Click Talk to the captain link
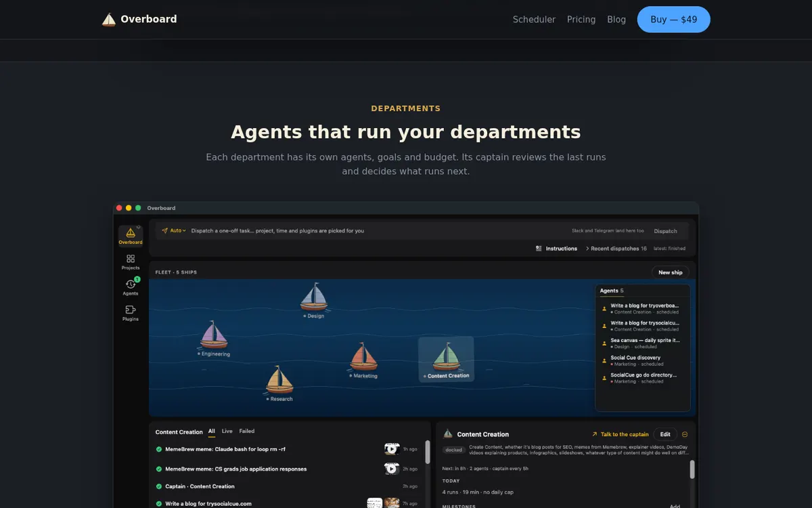The width and height of the screenshot is (812, 508). coord(621,434)
